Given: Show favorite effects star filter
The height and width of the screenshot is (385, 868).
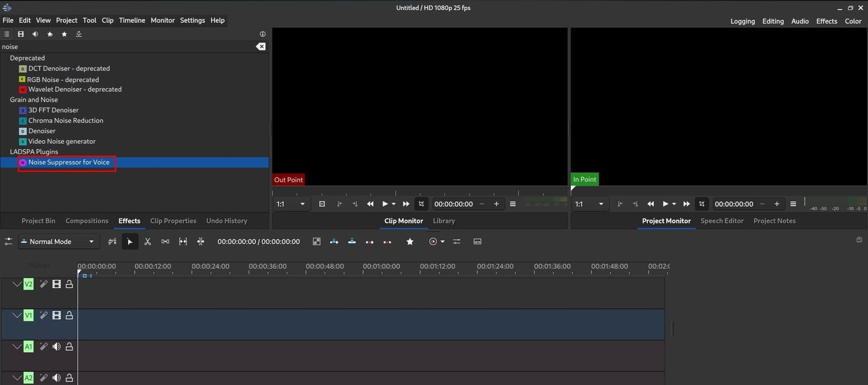Looking at the screenshot, I should click(64, 34).
